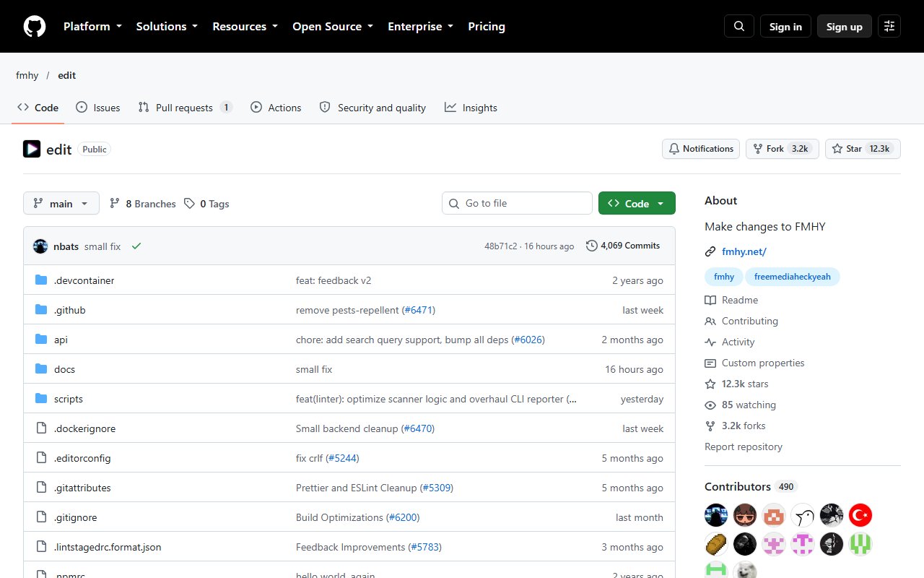924x578 pixels.
Task: Expand the Solutions navigation menu
Action: 167,27
